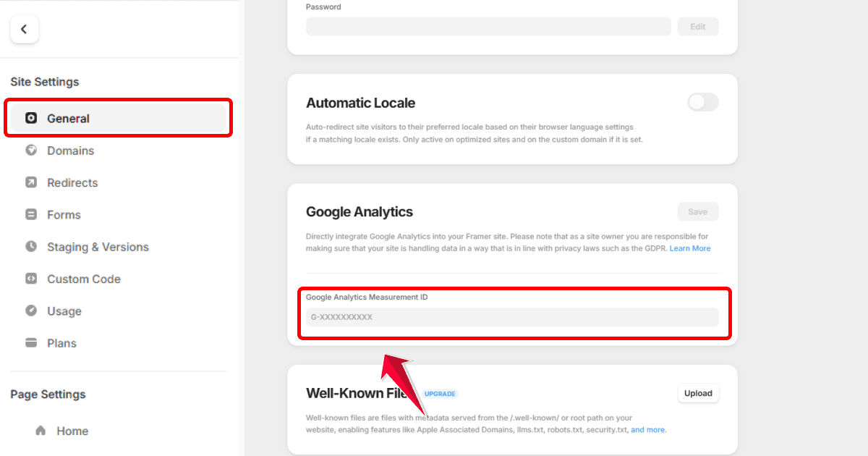The image size is (868, 456).
Task: Select the General settings icon
Action: click(x=30, y=118)
